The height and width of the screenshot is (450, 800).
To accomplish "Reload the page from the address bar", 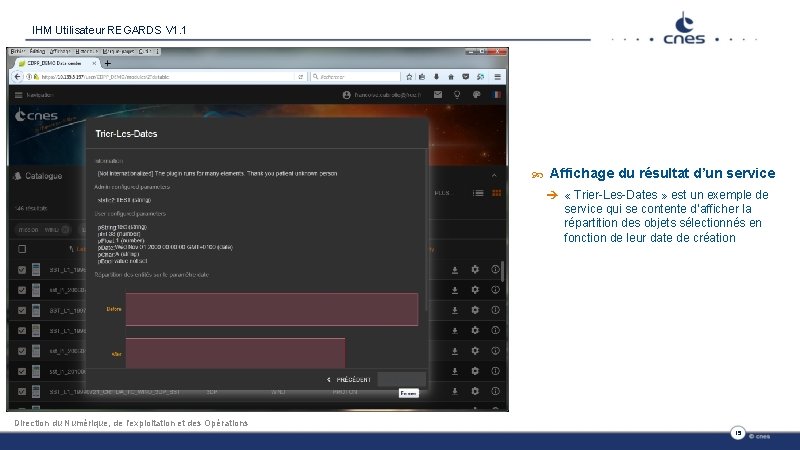I will (x=301, y=77).
